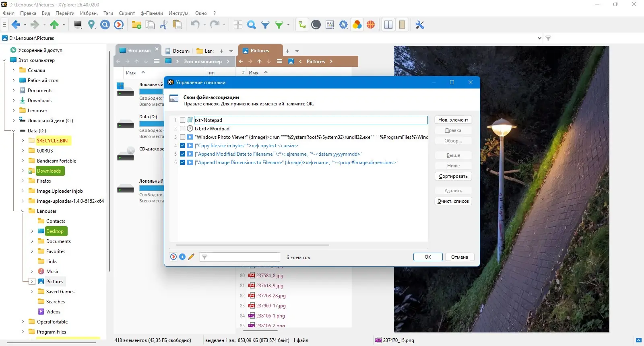Select file 237768_28.jpg in the list

[x=271, y=296]
